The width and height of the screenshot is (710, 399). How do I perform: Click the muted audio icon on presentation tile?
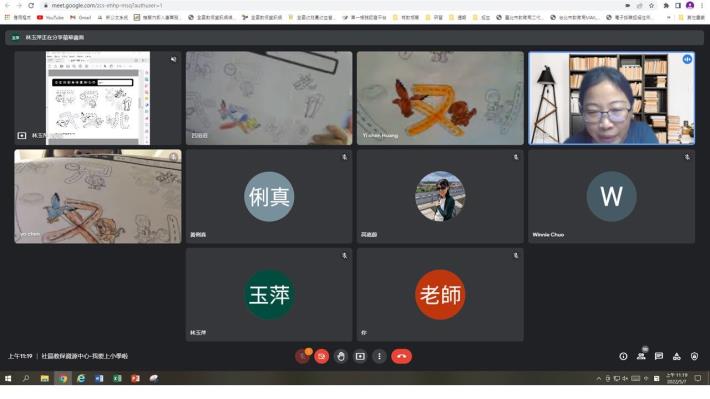[173, 59]
